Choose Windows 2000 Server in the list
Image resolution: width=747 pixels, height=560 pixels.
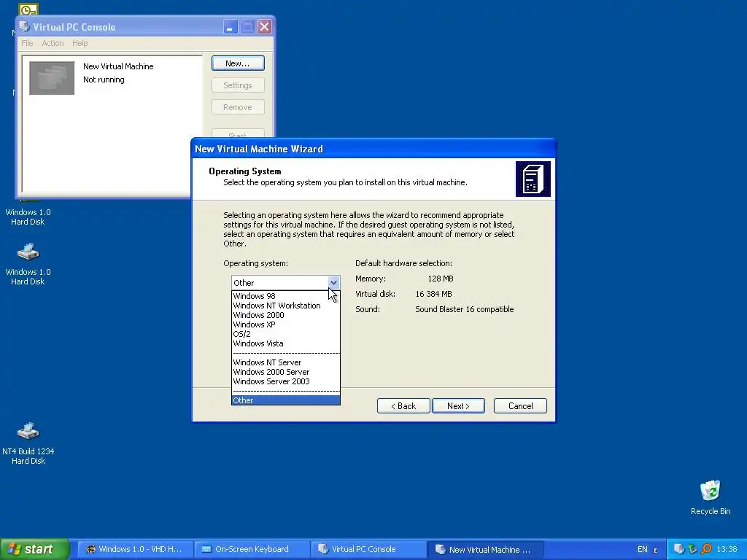285,372
